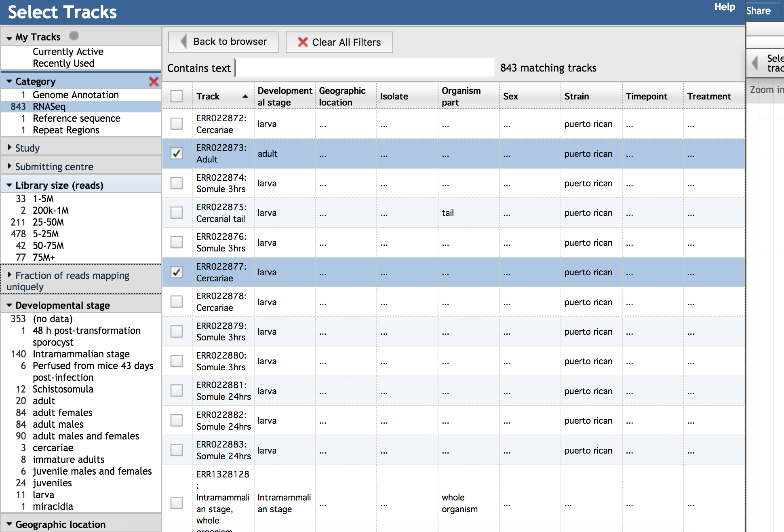Click red X to clear Category filter
Screen dimensions: 784x532
coord(154,82)
